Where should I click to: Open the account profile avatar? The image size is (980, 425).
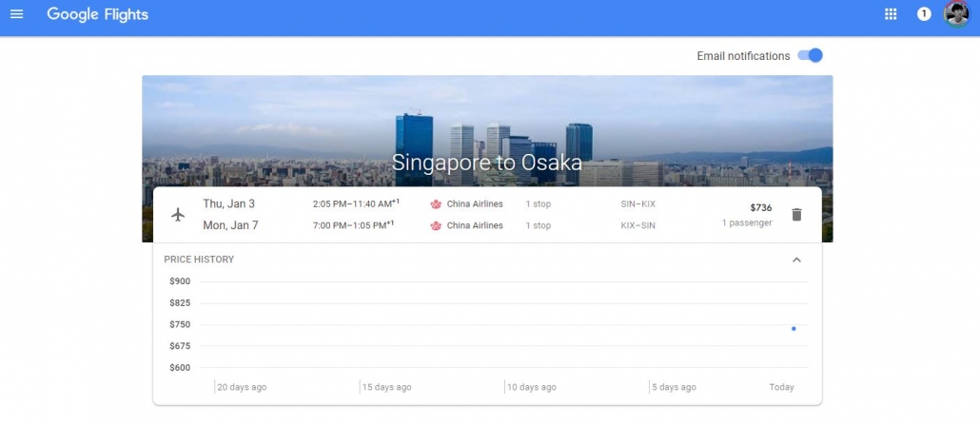pyautogui.click(x=956, y=13)
